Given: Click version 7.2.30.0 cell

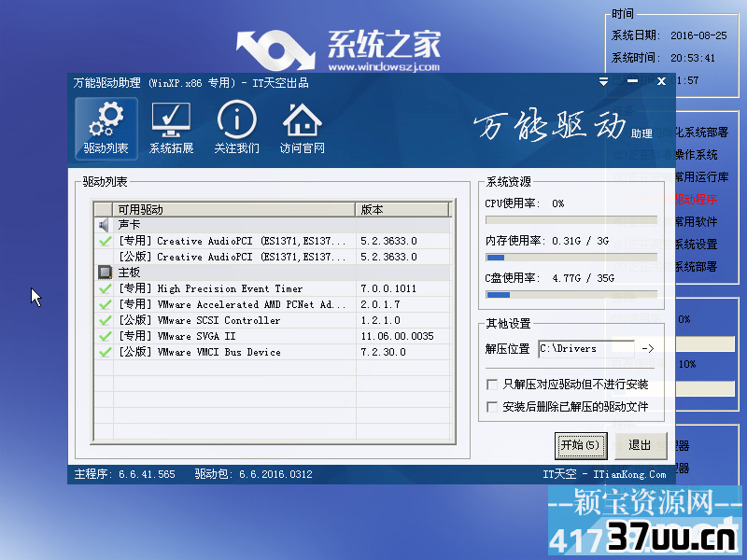Looking at the screenshot, I should [383, 352].
